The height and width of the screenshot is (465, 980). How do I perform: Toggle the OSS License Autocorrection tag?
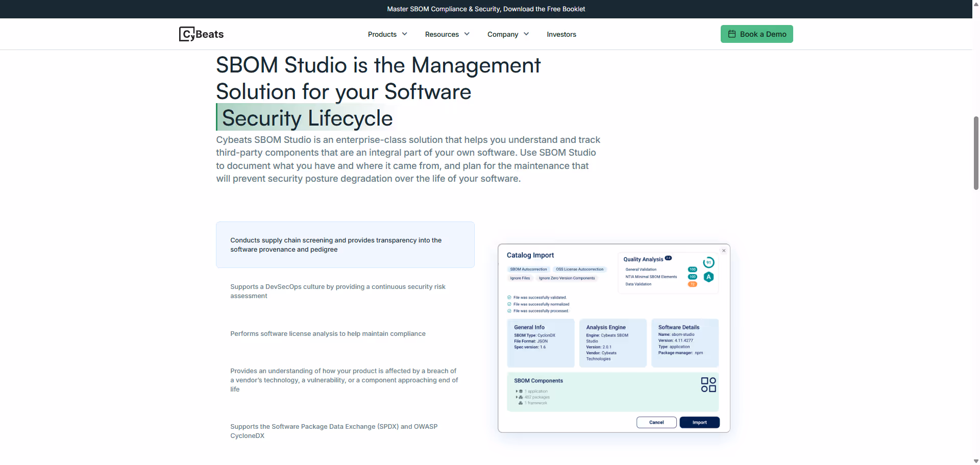coord(579,269)
